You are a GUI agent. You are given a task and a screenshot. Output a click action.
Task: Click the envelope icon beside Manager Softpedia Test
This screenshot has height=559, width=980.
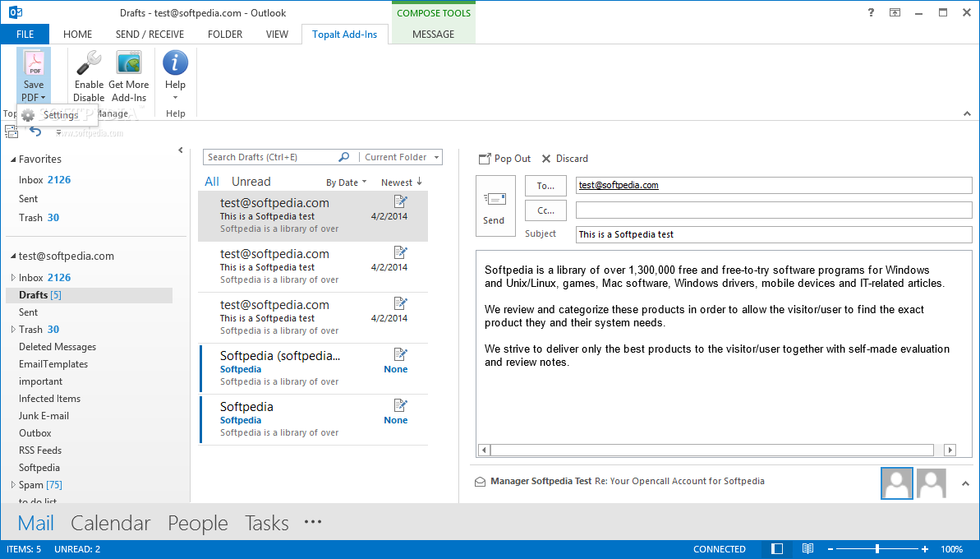tap(480, 482)
